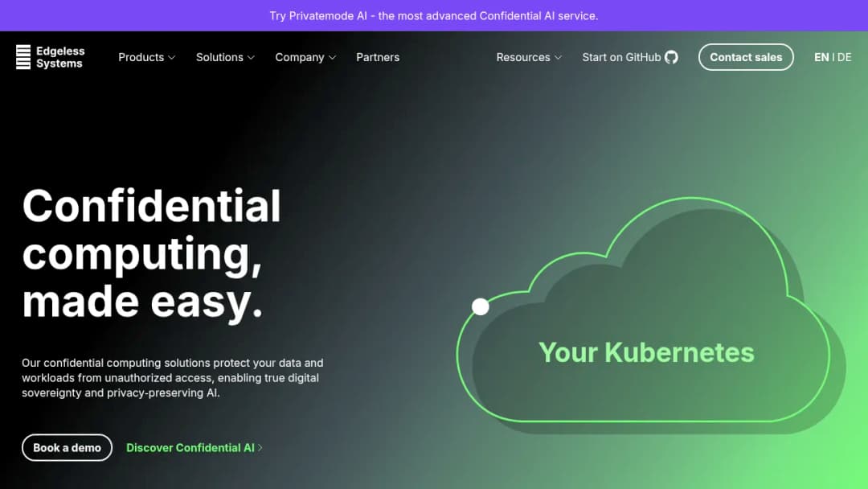
Task: Expand the Resources dropdown chevron
Action: click(x=558, y=58)
